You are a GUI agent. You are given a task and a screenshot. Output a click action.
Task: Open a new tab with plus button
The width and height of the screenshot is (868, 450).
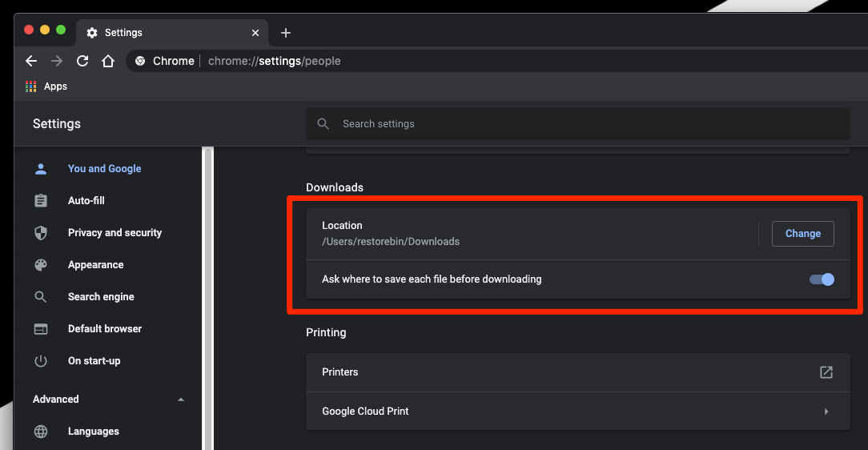pos(286,33)
